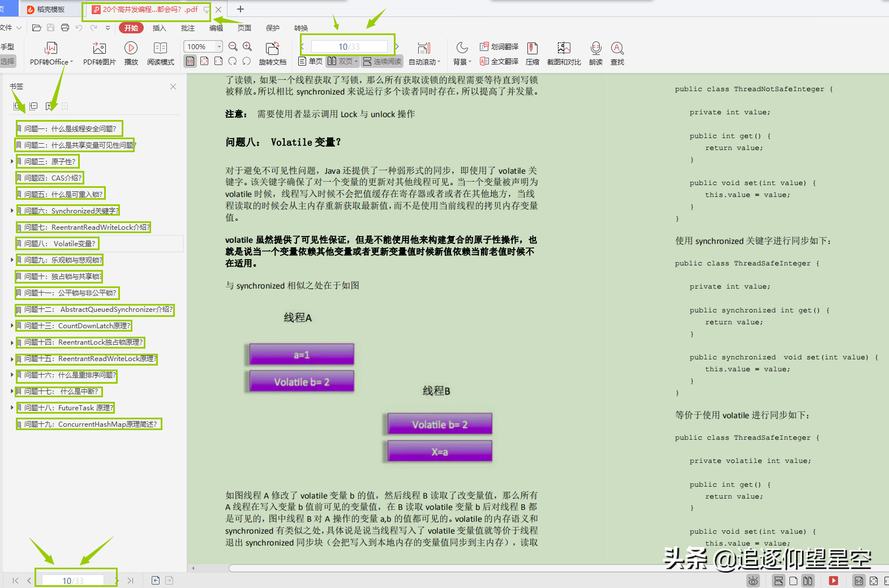Click 划词翻译 word translation

pos(499,46)
